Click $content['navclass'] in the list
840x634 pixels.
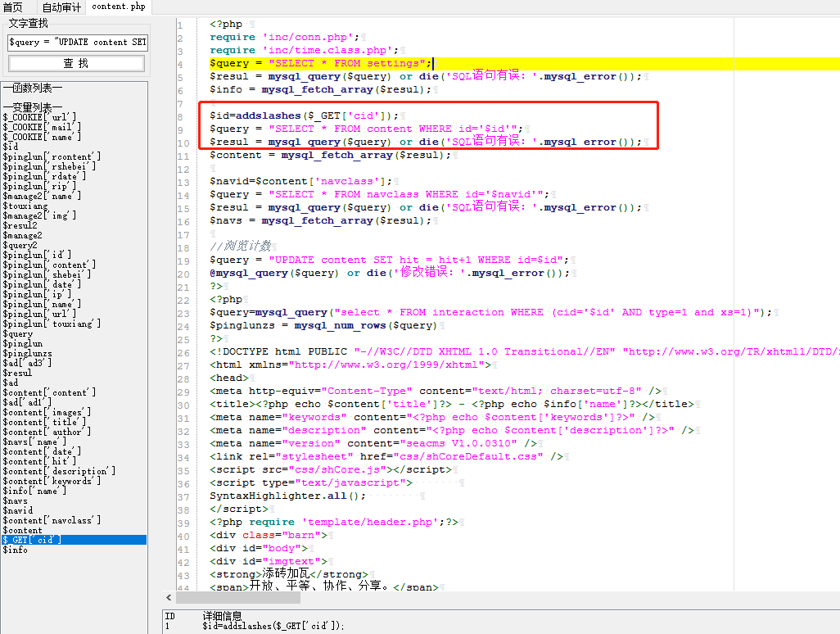click(x=52, y=520)
